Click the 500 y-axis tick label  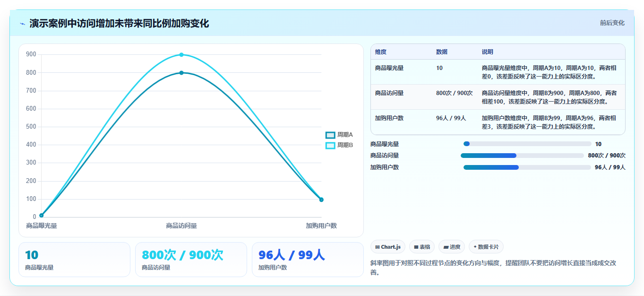click(31, 127)
